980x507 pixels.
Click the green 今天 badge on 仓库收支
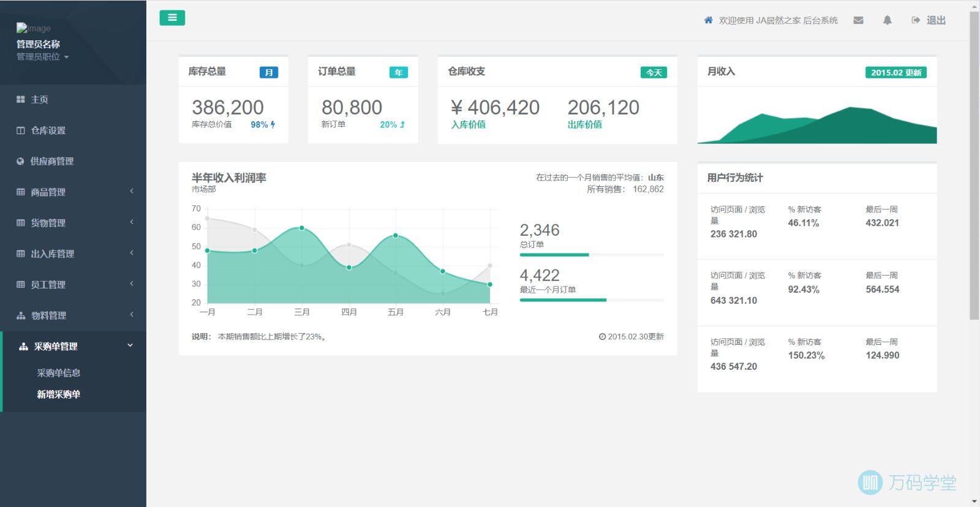click(x=654, y=72)
